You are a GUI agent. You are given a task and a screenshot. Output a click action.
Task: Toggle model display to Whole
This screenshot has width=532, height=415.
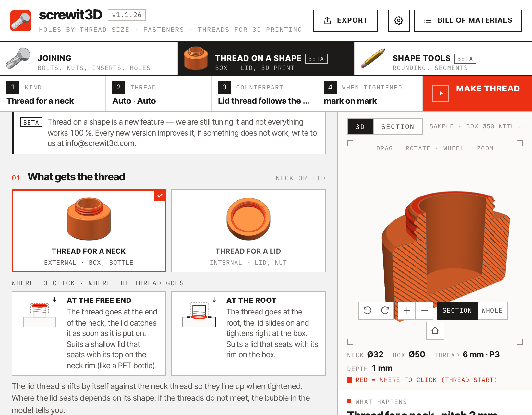click(492, 311)
